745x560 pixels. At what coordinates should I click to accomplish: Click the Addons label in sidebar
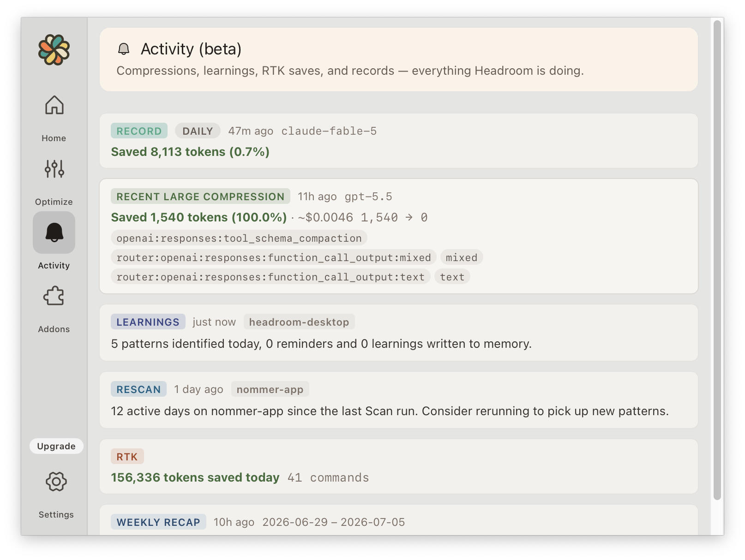[54, 329]
